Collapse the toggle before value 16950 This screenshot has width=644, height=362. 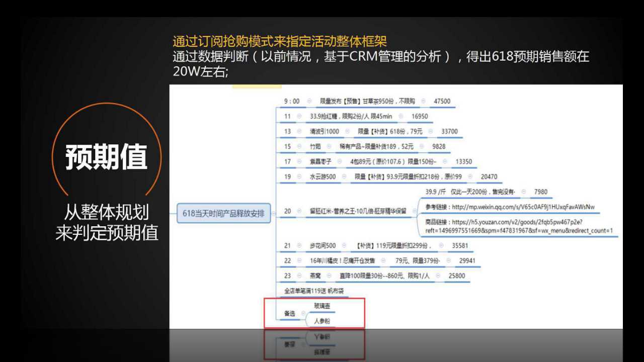(401, 116)
